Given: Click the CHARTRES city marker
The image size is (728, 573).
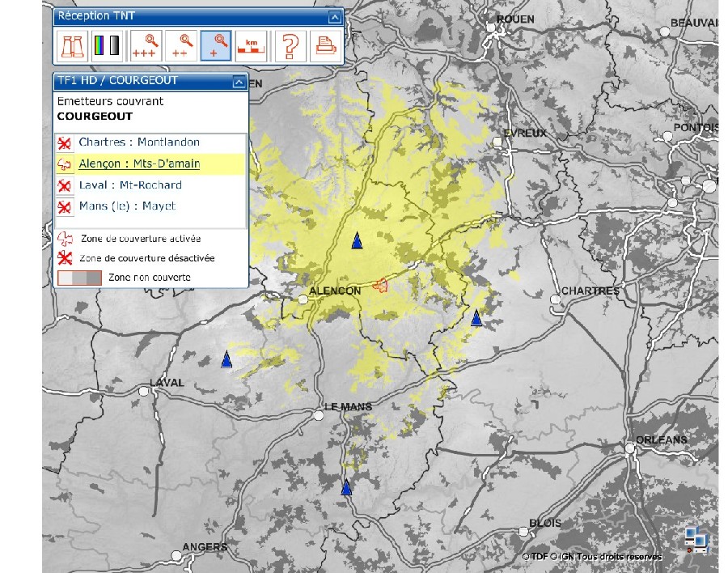Looking at the screenshot, I should (x=555, y=299).
